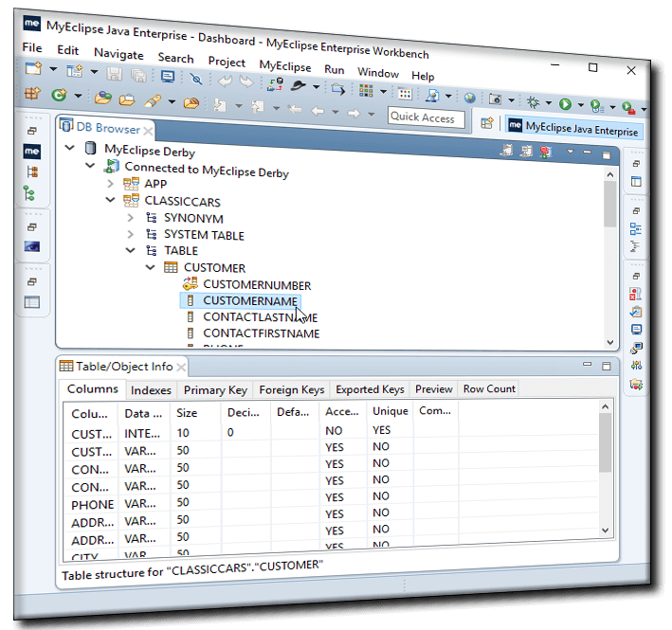Click Run with red toolbox icon
This screenshot has width=672, height=630.
628,108
